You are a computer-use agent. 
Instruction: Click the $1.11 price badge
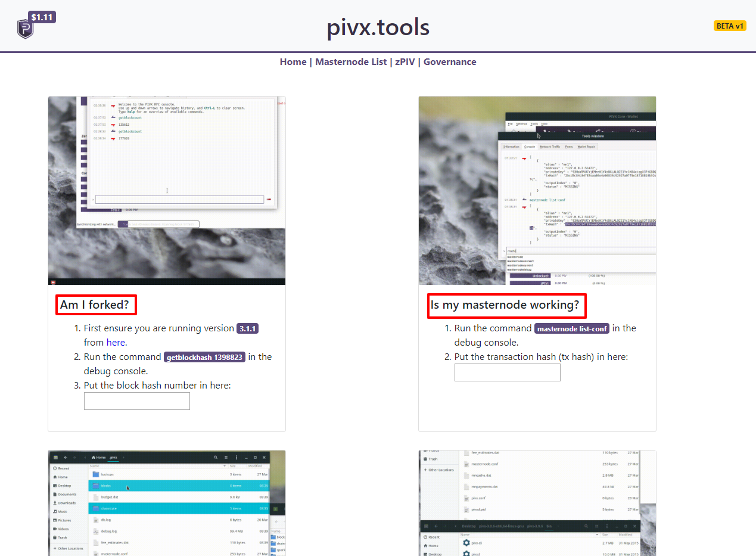click(x=42, y=17)
